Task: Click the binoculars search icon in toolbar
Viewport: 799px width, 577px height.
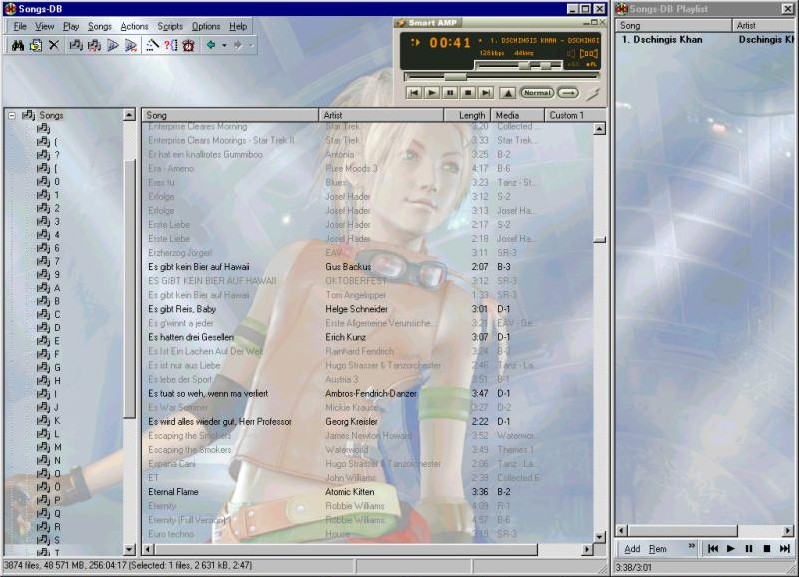Action: coord(18,45)
